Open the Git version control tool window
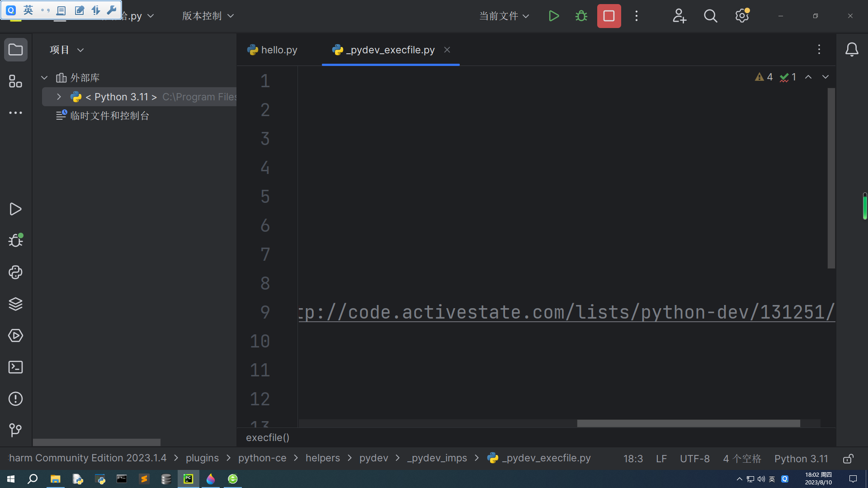 [x=16, y=430]
